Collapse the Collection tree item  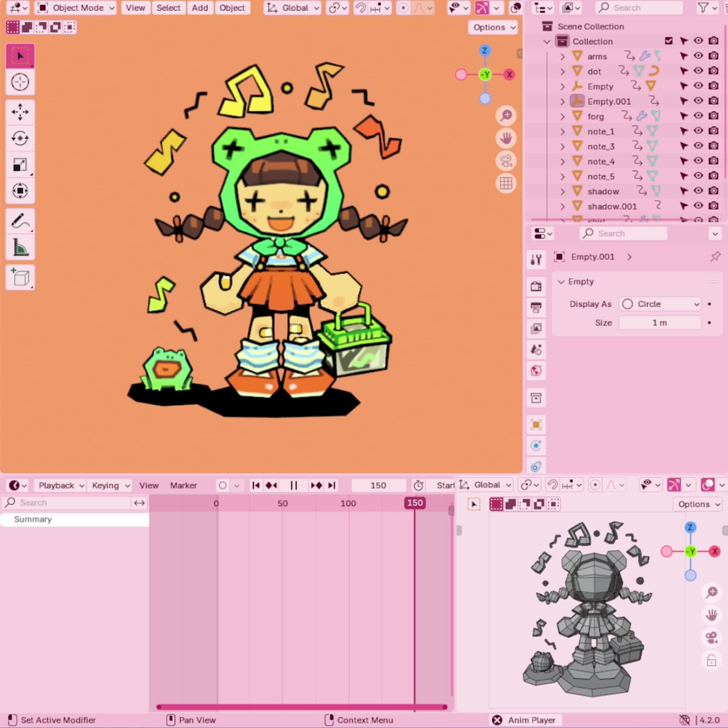pyautogui.click(x=547, y=41)
